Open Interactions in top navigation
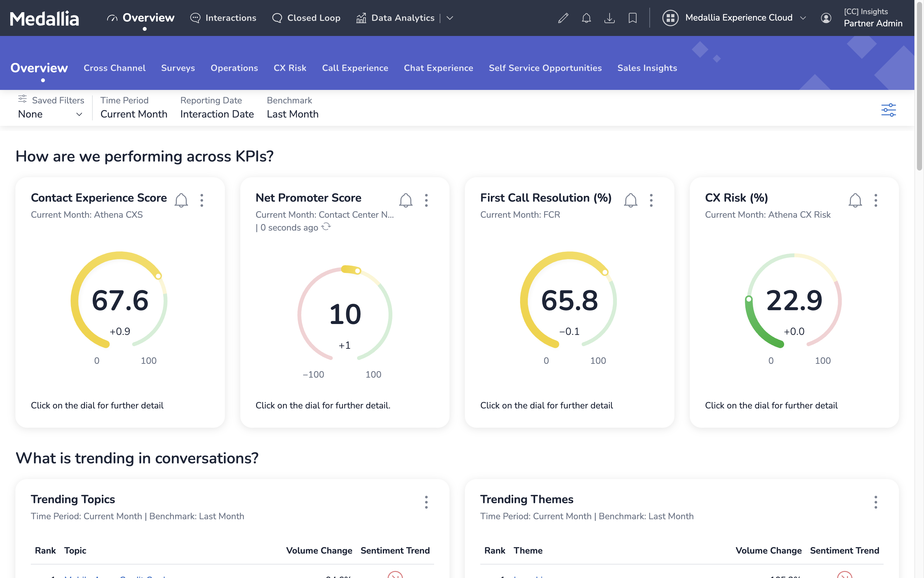 coord(223,18)
